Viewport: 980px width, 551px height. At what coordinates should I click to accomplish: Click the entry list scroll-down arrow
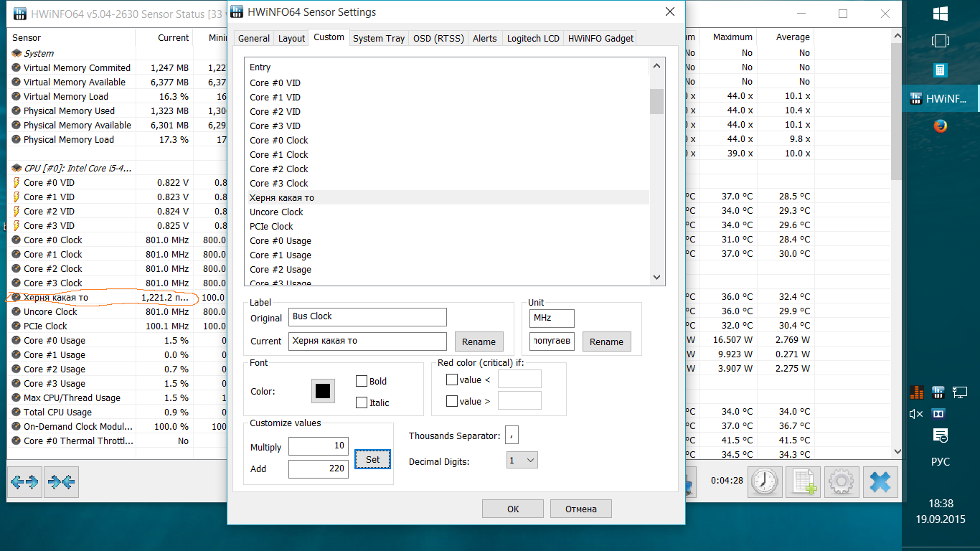pyautogui.click(x=656, y=278)
